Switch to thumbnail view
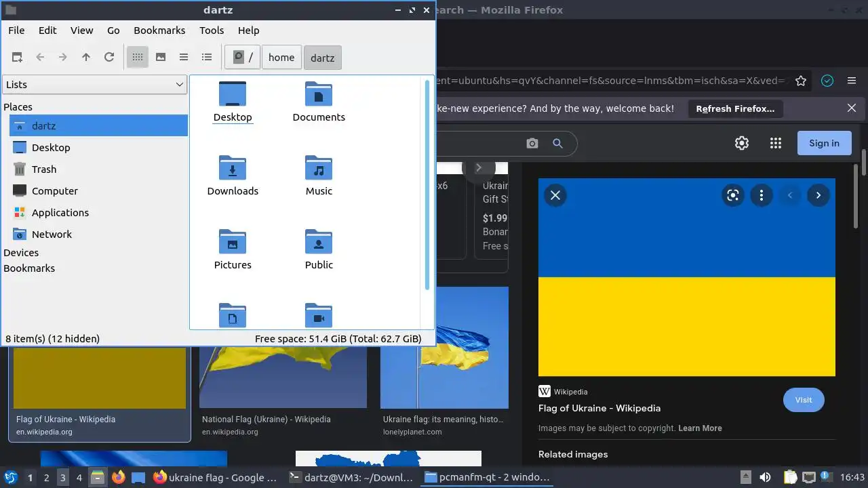The width and height of the screenshot is (868, 488). tap(161, 58)
